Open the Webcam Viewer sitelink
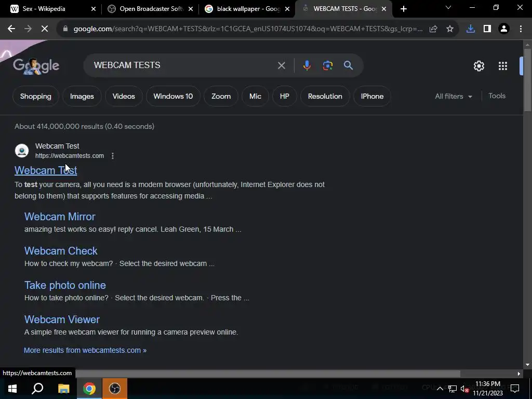Viewport: 532px width, 399px height. tap(62, 320)
